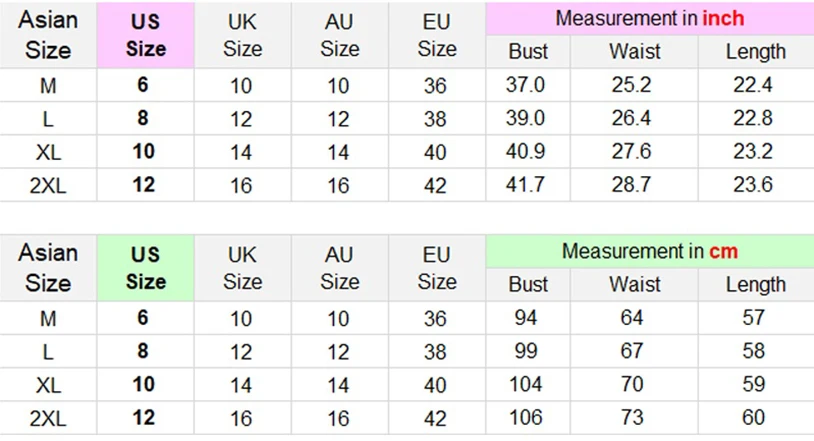Click the green US Size header cell

(145, 268)
